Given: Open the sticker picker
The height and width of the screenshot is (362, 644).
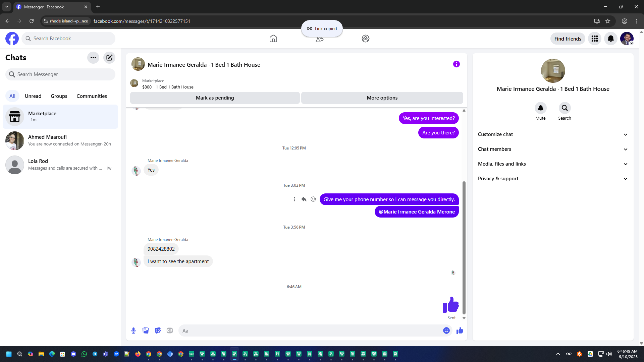Looking at the screenshot, I should click(x=158, y=330).
